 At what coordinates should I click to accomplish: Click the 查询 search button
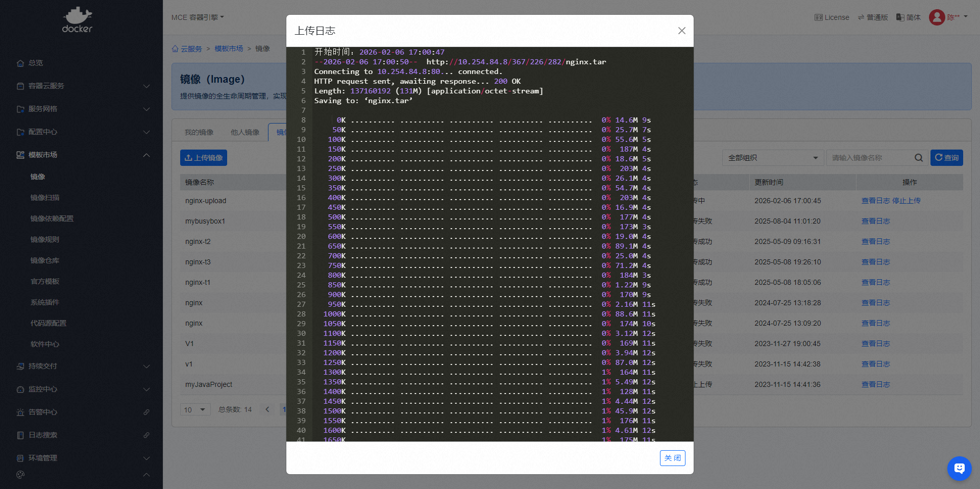pos(946,158)
